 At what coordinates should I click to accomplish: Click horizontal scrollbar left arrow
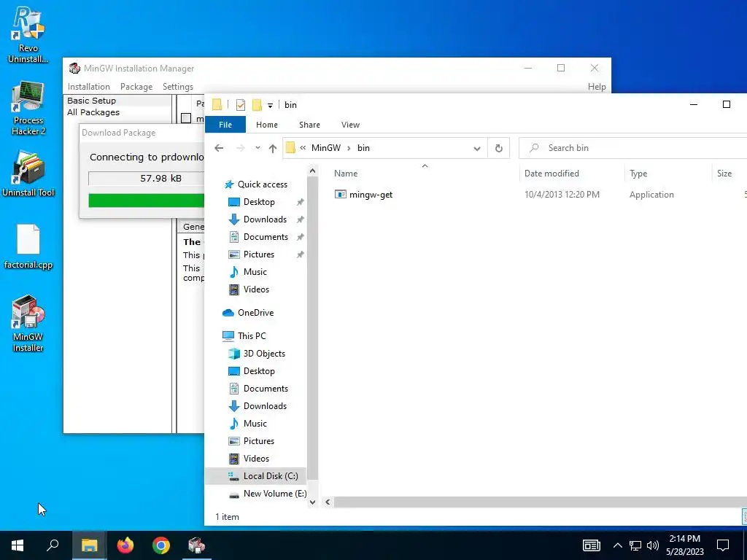pyautogui.click(x=328, y=502)
